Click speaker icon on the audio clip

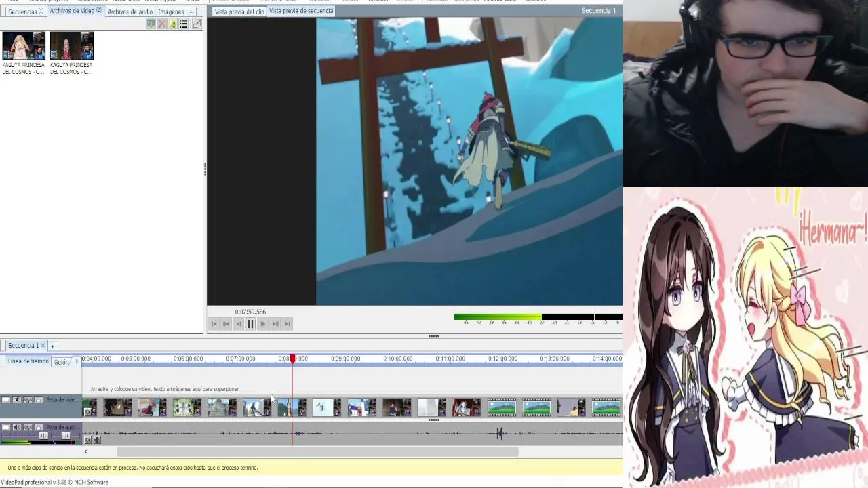coord(97,440)
